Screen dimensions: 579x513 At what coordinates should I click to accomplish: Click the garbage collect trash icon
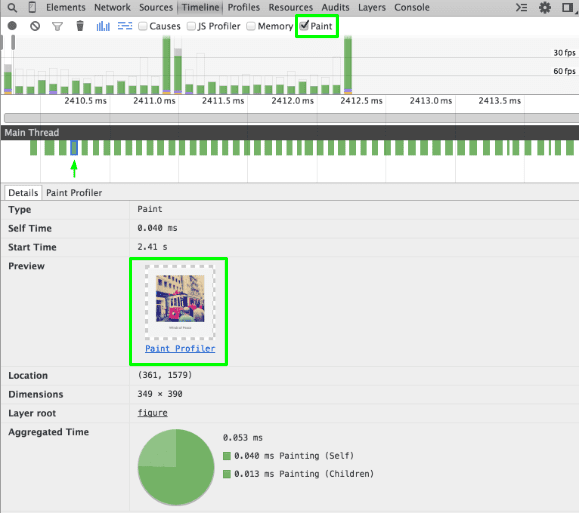80,26
